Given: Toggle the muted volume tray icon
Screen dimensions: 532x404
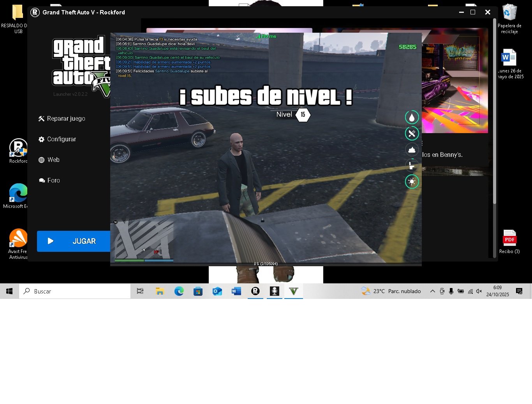Looking at the screenshot, I should click(x=479, y=291).
